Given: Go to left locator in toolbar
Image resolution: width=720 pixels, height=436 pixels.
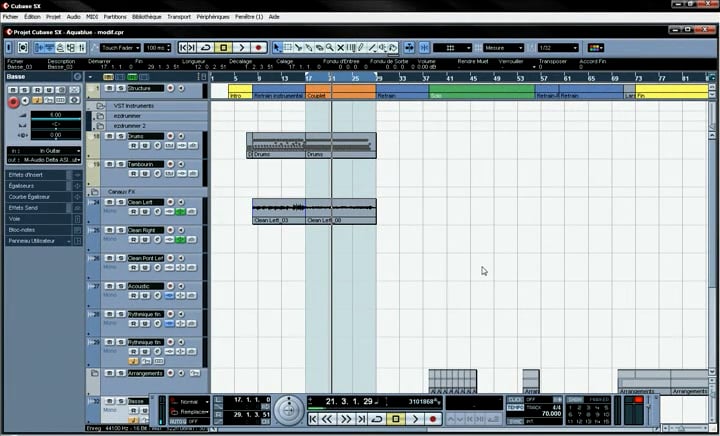Looking at the screenshot, I should click(x=183, y=48).
